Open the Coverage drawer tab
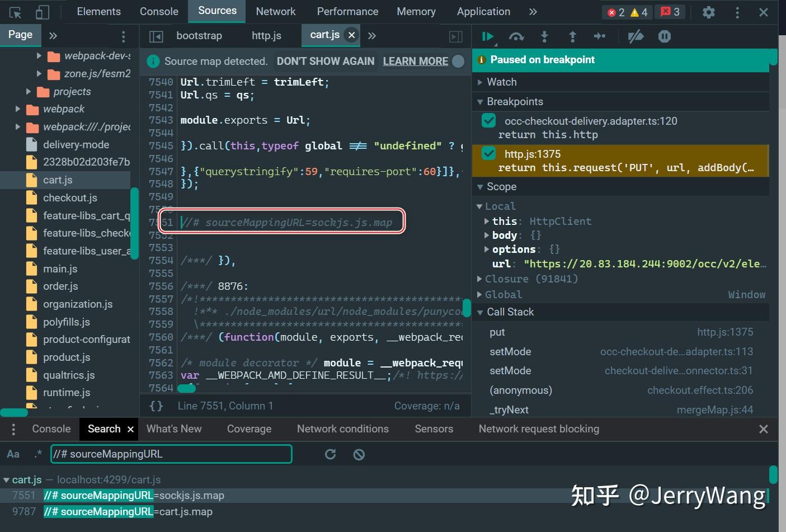The height and width of the screenshot is (532, 786). click(249, 429)
